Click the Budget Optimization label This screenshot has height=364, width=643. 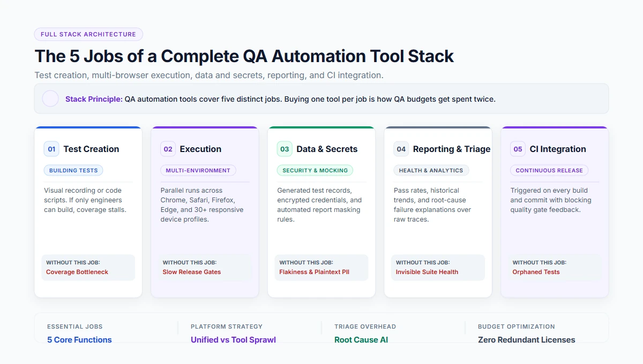click(517, 327)
